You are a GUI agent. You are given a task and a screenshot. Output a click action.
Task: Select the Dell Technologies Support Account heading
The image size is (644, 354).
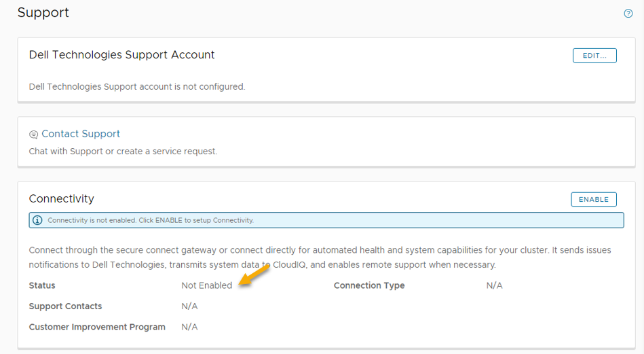(x=121, y=54)
